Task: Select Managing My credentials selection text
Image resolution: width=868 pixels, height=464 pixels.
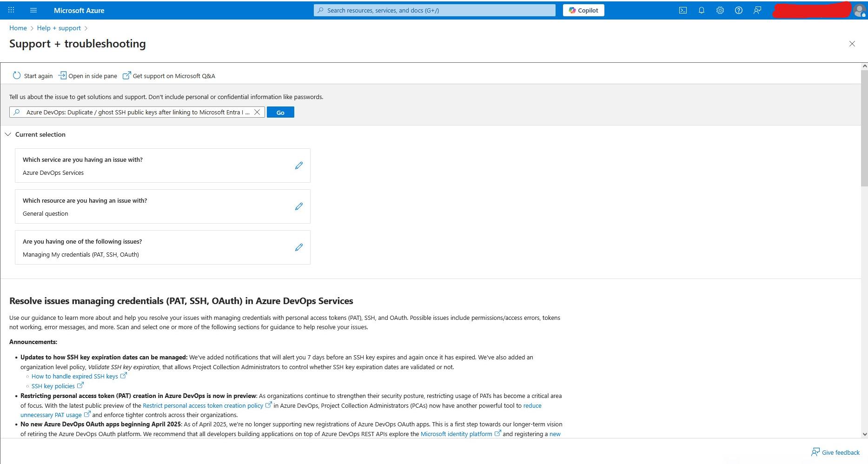Action: coord(81,254)
